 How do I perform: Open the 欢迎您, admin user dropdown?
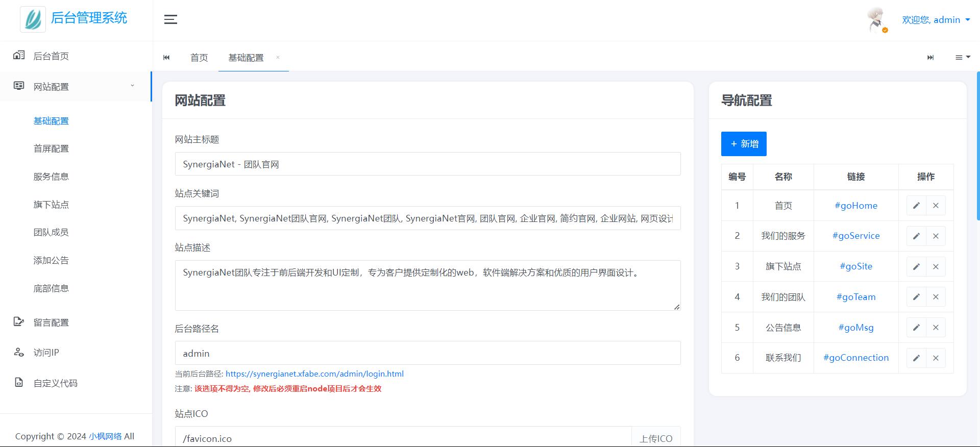[936, 20]
